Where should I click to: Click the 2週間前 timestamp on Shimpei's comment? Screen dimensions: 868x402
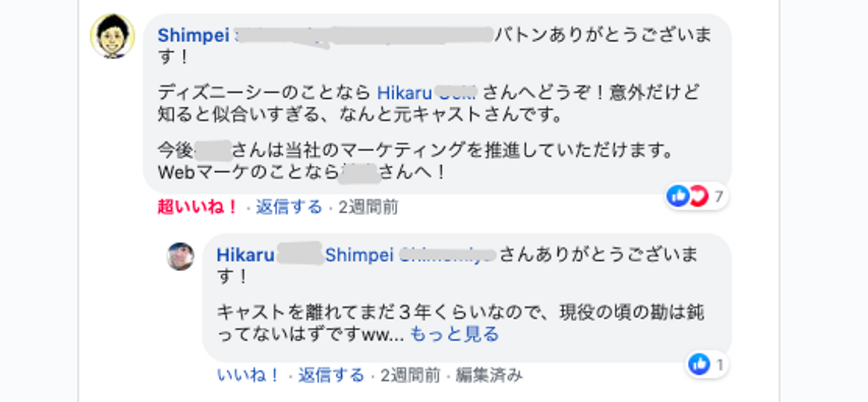(x=368, y=207)
